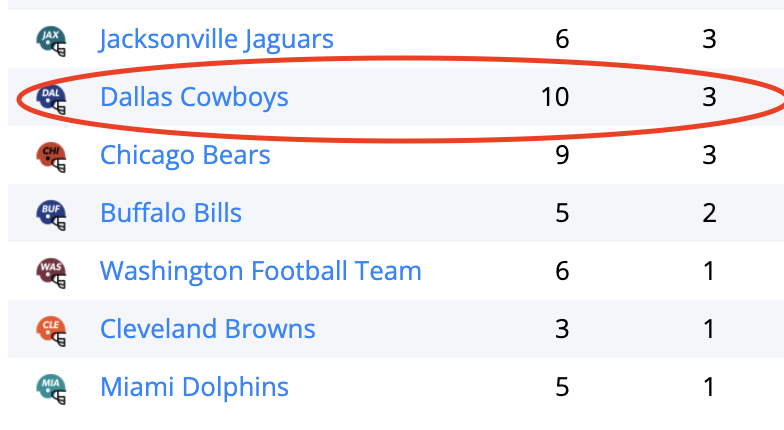Click the Cleveland Browns helmet icon
Image resolution: width=784 pixels, height=430 pixels.
[51, 329]
